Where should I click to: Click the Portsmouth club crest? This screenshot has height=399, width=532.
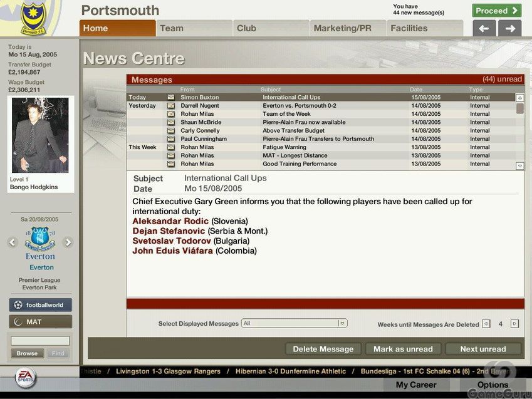coord(33,18)
